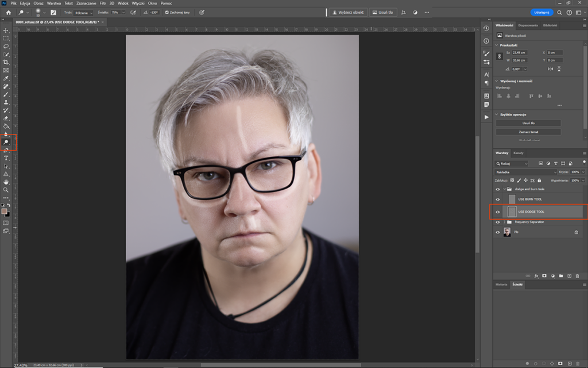Image resolution: width=588 pixels, height=368 pixels.
Task: Pick the Type (T) tool
Action: click(6, 158)
